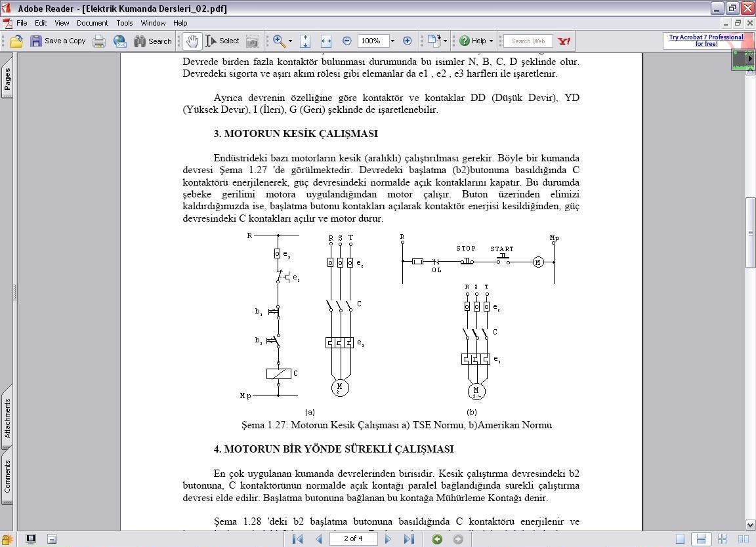The height and width of the screenshot is (547, 756).
Task: Open the Pages side panel tab
Action: click(7, 79)
